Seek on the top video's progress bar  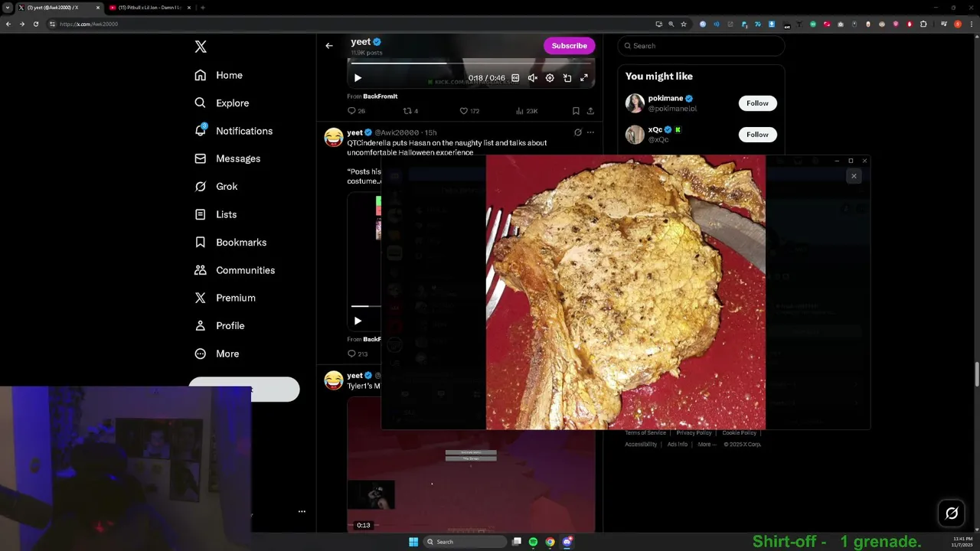(x=472, y=64)
